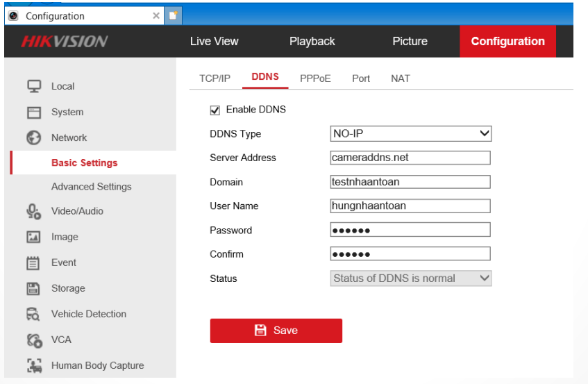Click the "DDNS Type" label
The height and width of the screenshot is (384, 588).
point(235,134)
